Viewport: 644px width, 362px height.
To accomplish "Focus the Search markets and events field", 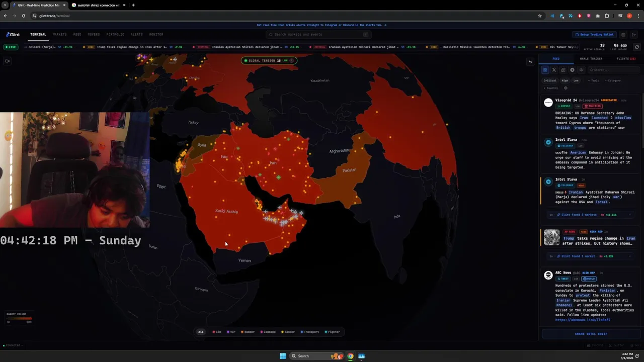I will point(319,35).
